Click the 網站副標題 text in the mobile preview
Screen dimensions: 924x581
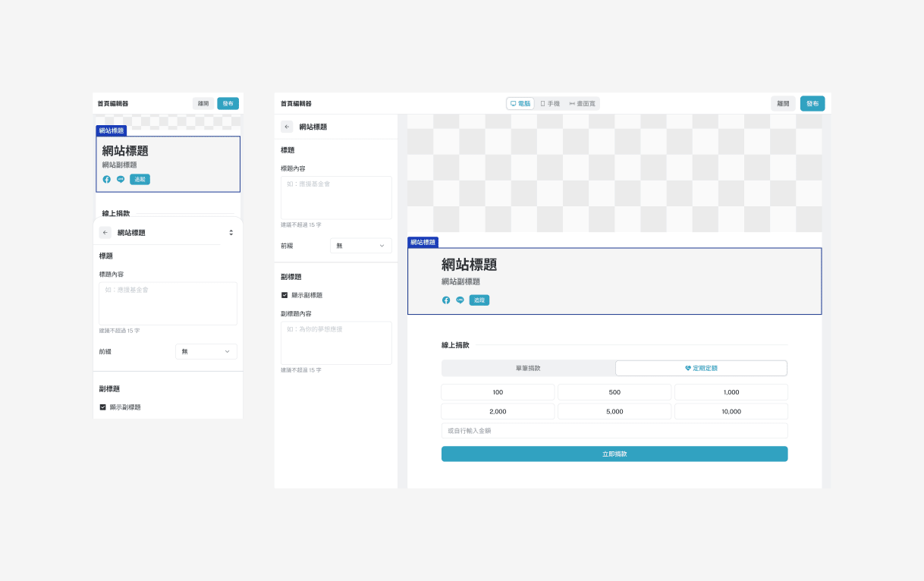tap(120, 165)
